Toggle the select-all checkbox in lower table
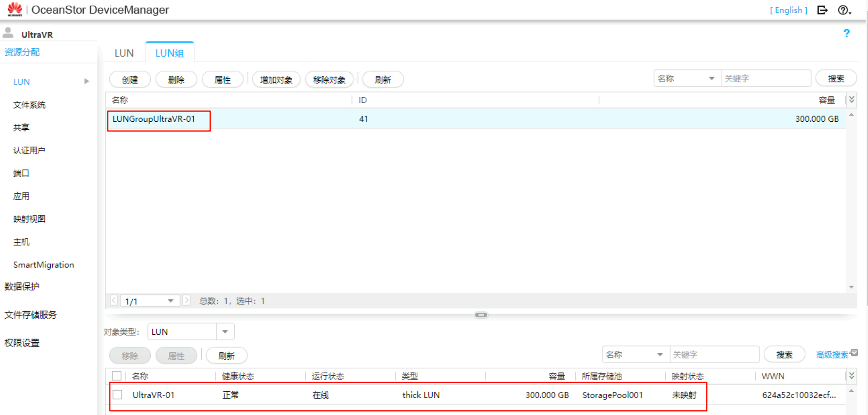Image resolution: width=868 pixels, height=415 pixels. [117, 376]
